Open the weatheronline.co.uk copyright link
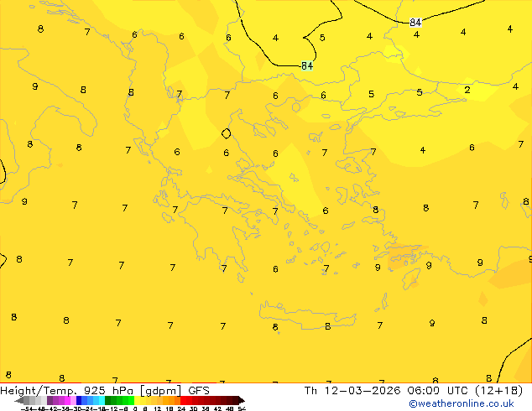Image resolution: width=532 pixels, height=411 pixels. [462, 403]
